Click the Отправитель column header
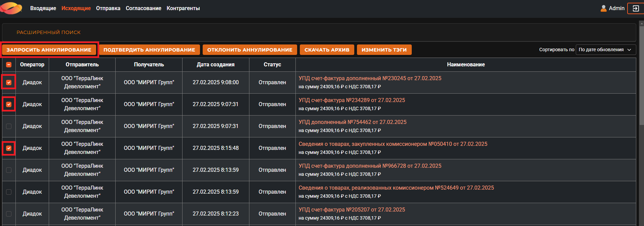The image size is (644, 226). click(x=82, y=65)
